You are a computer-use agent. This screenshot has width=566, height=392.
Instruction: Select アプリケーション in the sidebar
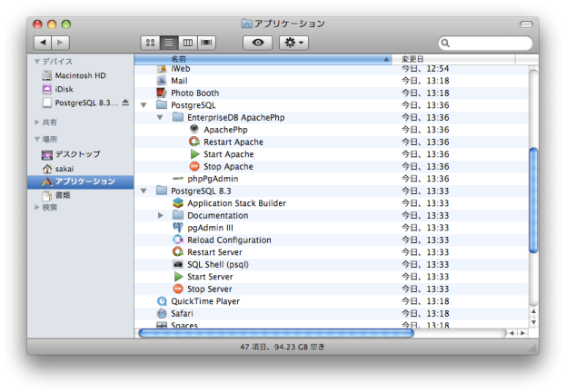(81, 181)
